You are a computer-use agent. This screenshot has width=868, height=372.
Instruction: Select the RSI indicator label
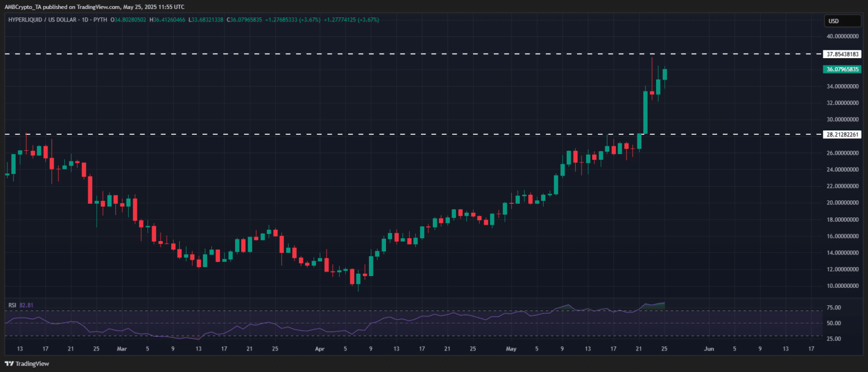pos(12,305)
